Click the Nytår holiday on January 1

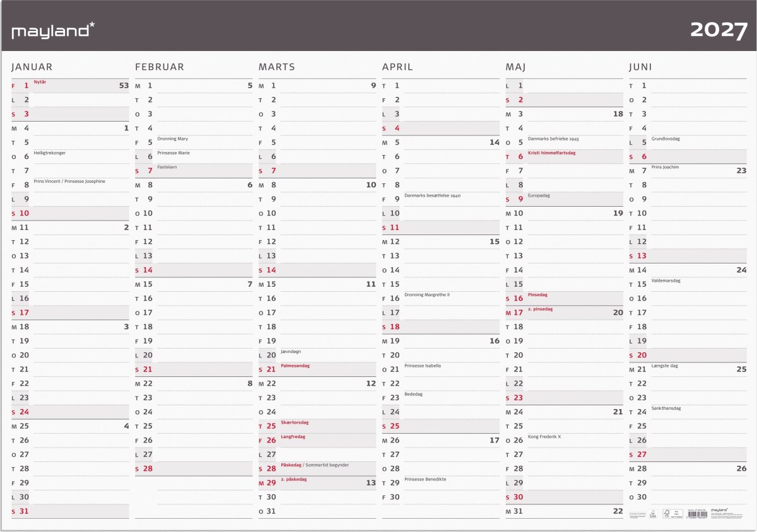coord(40,82)
